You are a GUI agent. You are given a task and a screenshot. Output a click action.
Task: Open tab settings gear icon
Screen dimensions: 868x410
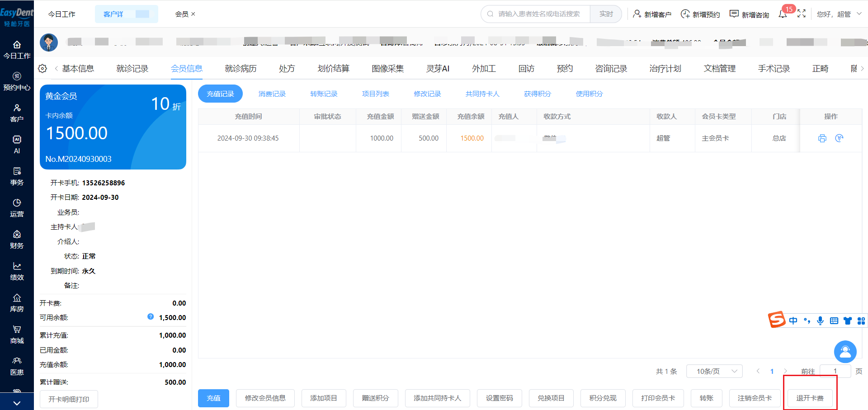click(42, 68)
